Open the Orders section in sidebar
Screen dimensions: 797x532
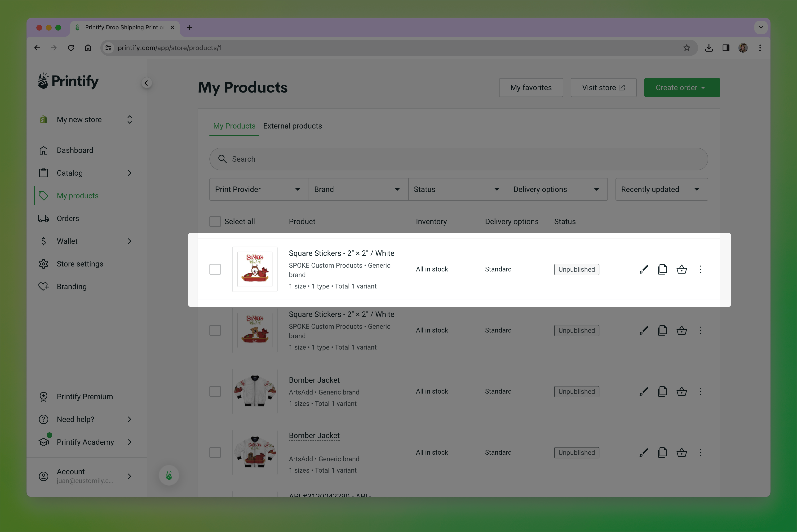point(67,218)
